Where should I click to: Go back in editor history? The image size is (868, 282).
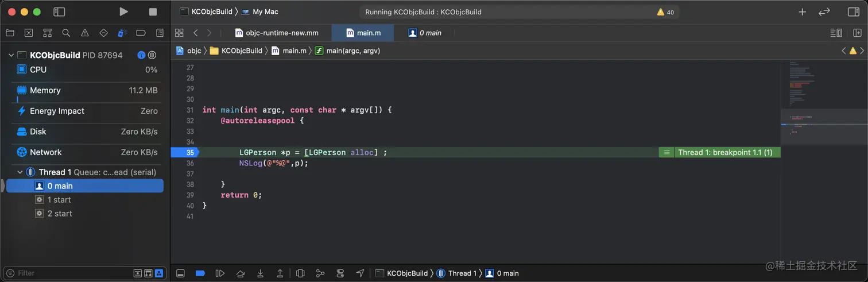(x=196, y=33)
